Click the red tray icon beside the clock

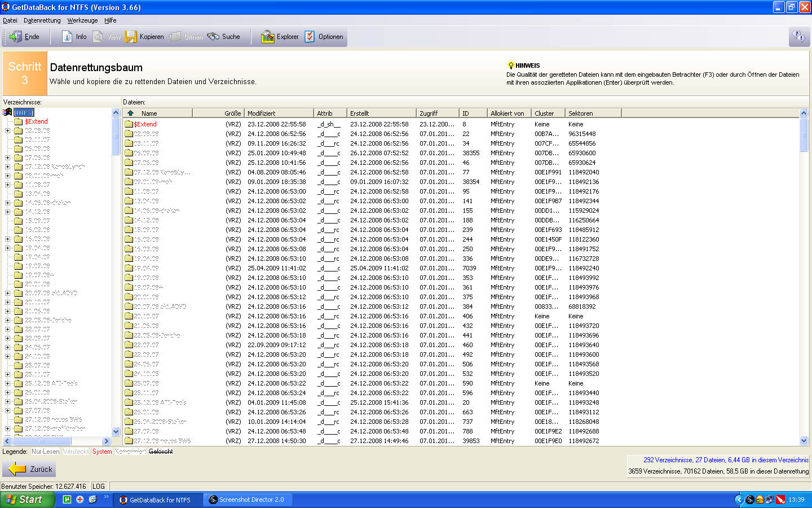780,500
